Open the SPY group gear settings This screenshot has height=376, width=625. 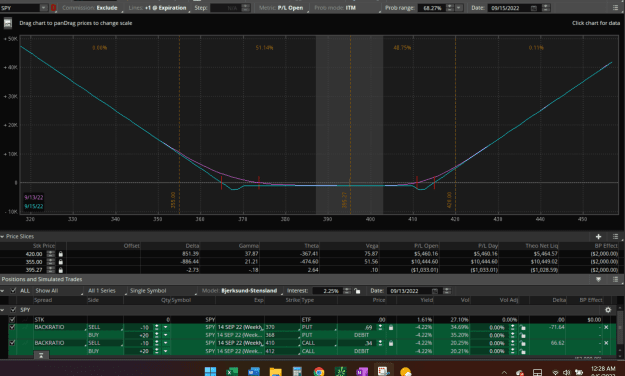pos(608,310)
